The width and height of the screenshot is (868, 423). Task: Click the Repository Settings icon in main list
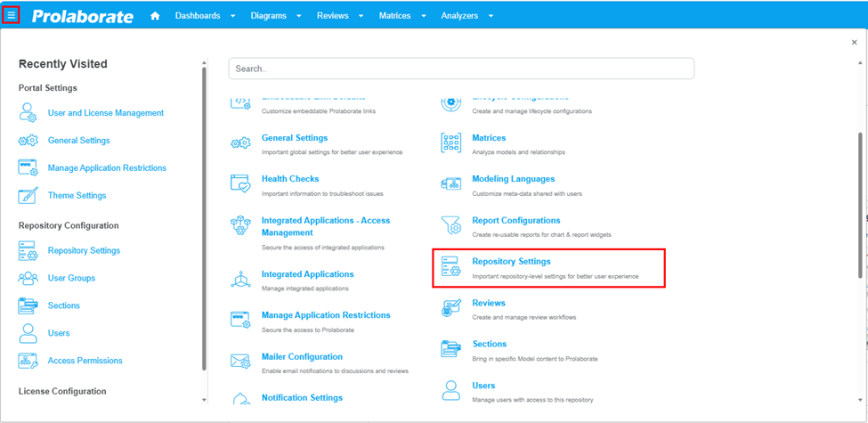tap(450, 266)
